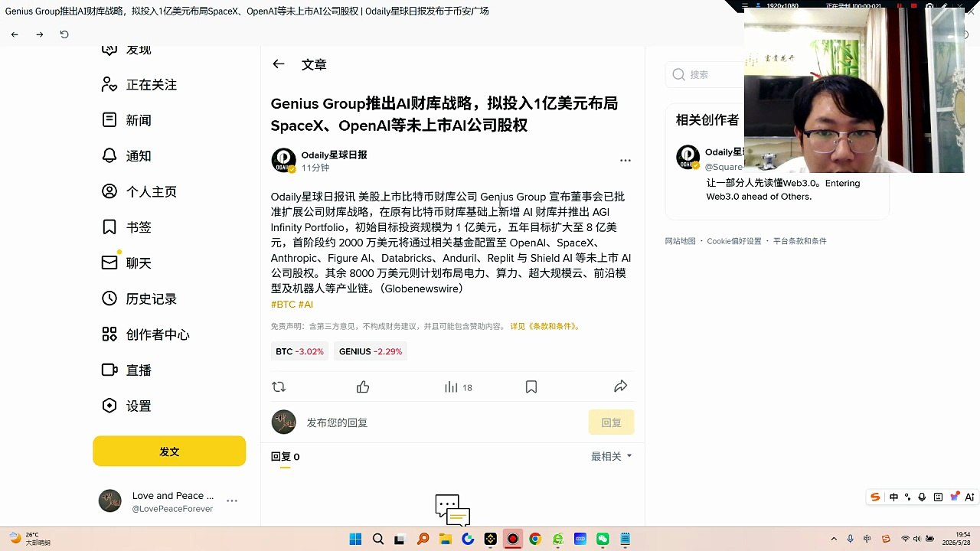This screenshot has height=551, width=980.
Task: Open the 网站地图 sitemap link
Action: click(x=680, y=241)
